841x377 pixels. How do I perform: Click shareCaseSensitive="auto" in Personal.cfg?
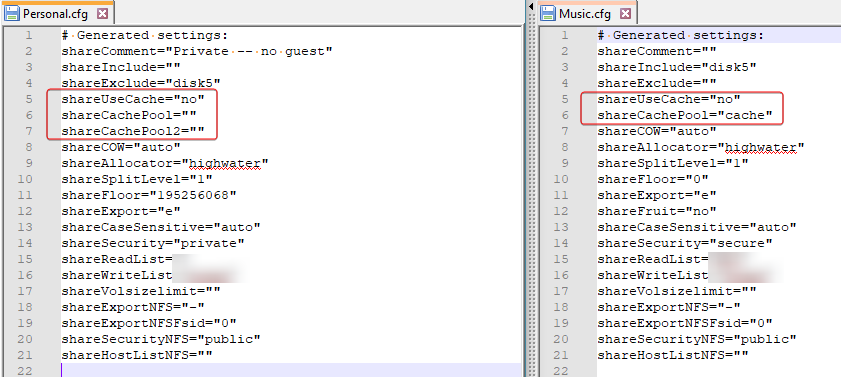pyautogui.click(x=161, y=227)
